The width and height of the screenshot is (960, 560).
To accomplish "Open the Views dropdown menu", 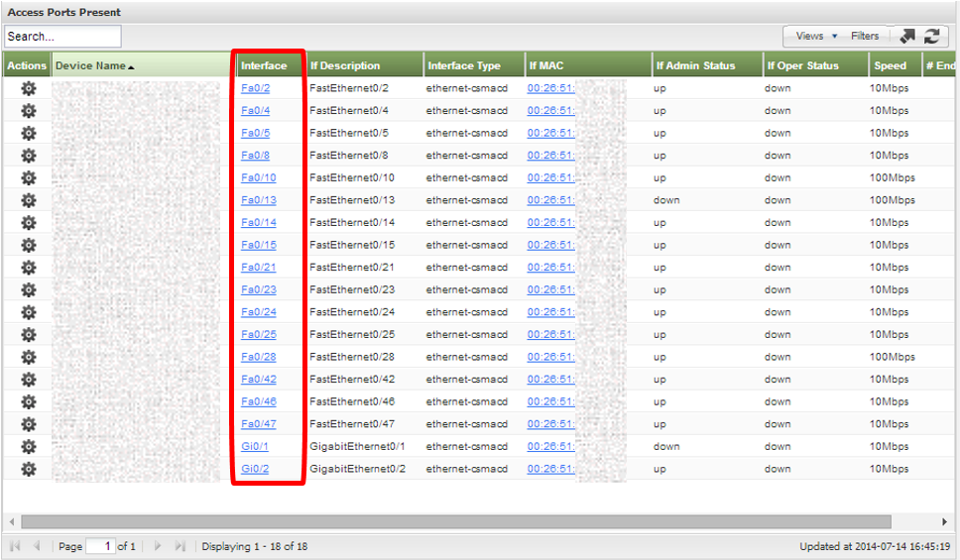I will click(x=815, y=36).
